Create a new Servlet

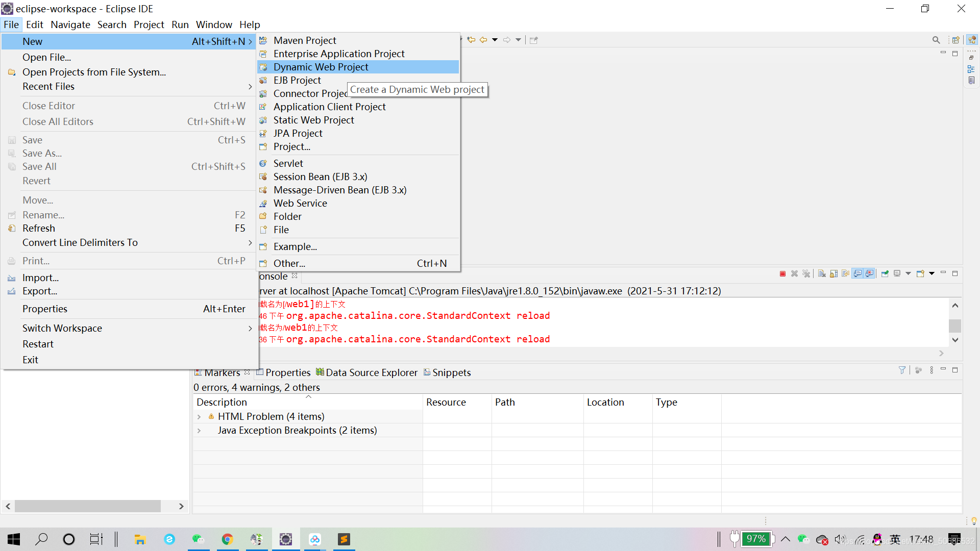click(x=358, y=163)
